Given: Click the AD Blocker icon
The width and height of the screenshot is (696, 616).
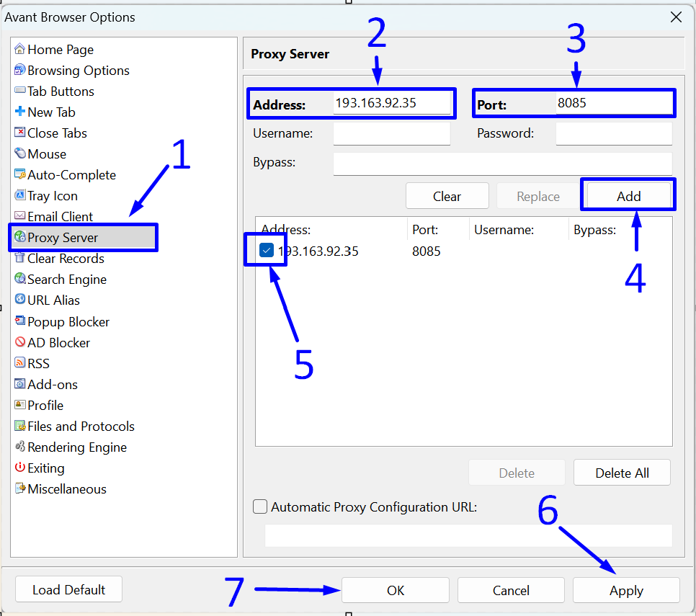Looking at the screenshot, I should (20, 343).
